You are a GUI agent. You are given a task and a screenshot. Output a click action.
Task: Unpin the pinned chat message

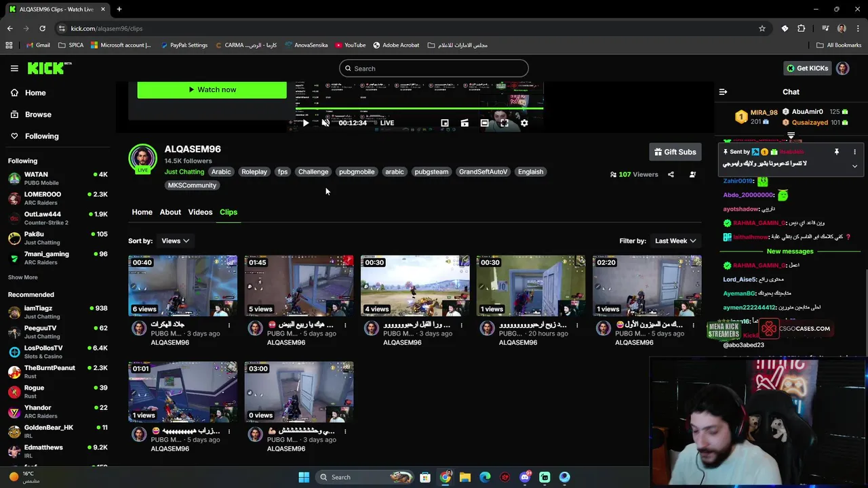click(837, 152)
